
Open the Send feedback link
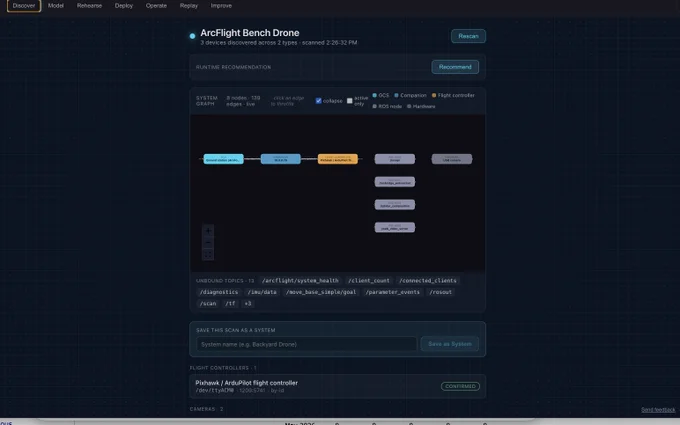tap(658, 409)
